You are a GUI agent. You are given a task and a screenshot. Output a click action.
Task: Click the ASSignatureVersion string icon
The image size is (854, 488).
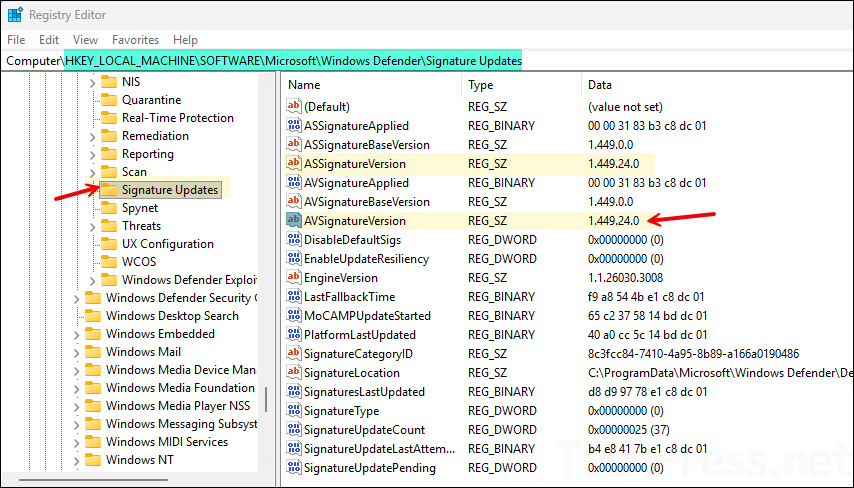point(294,163)
